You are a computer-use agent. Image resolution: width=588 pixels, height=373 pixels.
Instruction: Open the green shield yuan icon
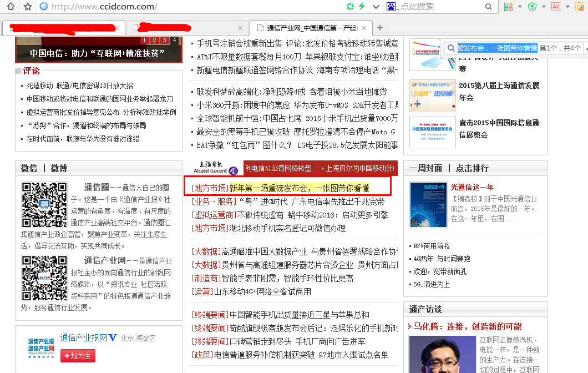(532, 6)
